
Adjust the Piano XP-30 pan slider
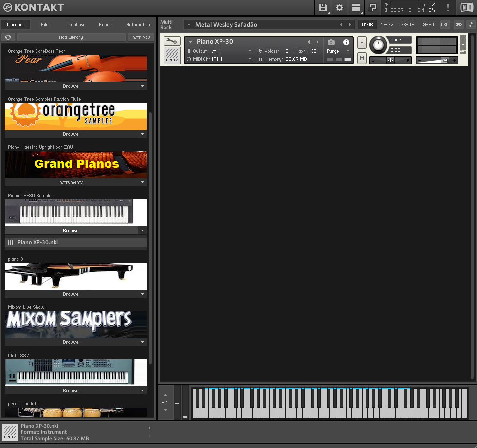[x=390, y=60]
